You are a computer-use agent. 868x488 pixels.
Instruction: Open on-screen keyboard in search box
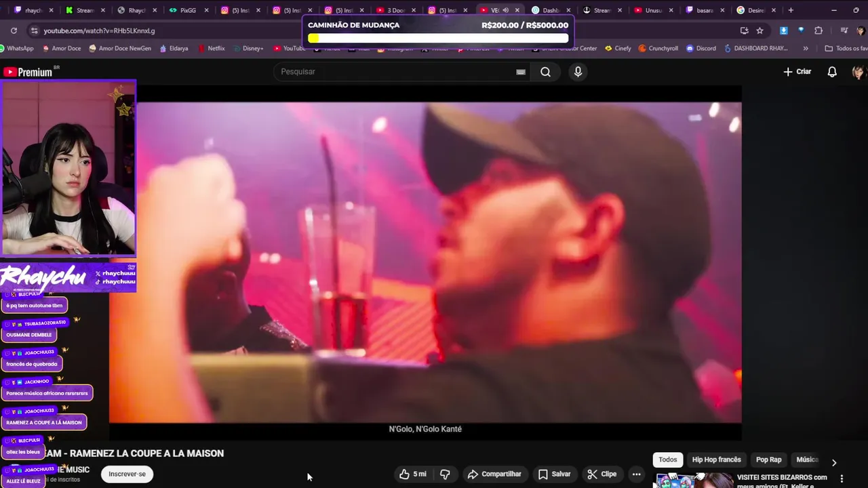click(x=521, y=72)
